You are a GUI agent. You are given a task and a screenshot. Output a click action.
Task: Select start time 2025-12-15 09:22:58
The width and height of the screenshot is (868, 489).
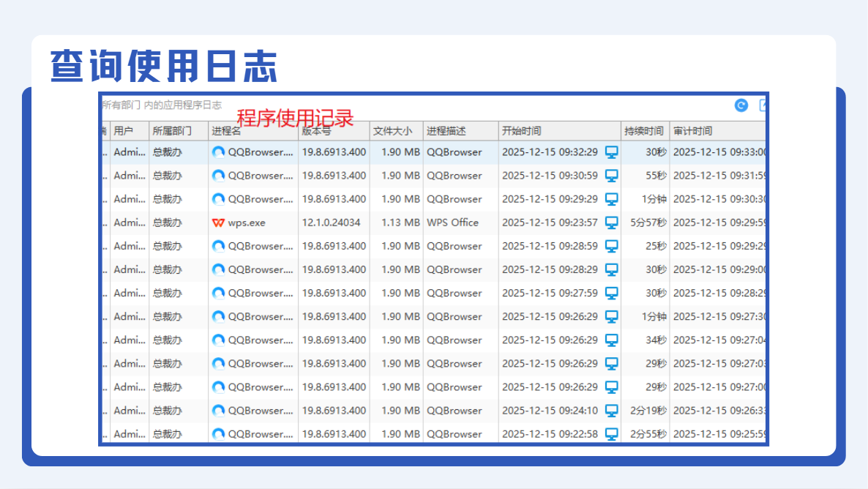pos(550,434)
